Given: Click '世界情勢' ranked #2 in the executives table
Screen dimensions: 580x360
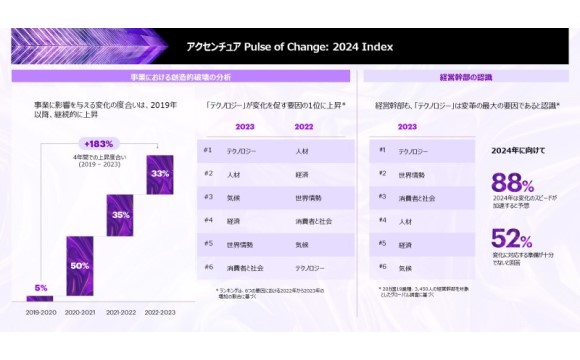Looking at the screenshot, I should [x=412, y=175].
